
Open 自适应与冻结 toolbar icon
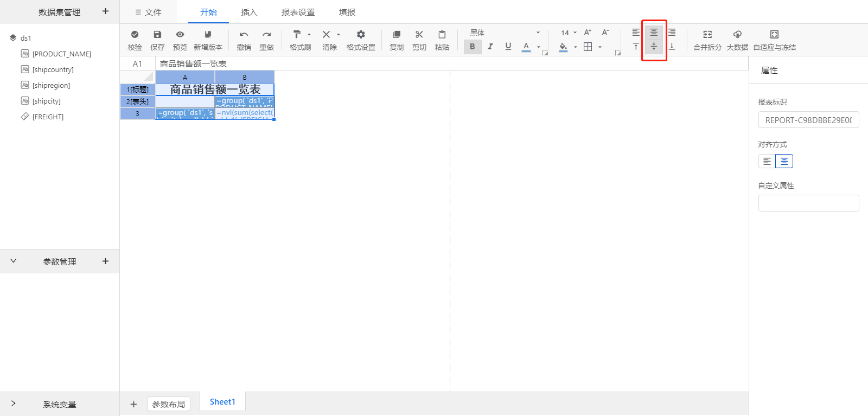(774, 35)
